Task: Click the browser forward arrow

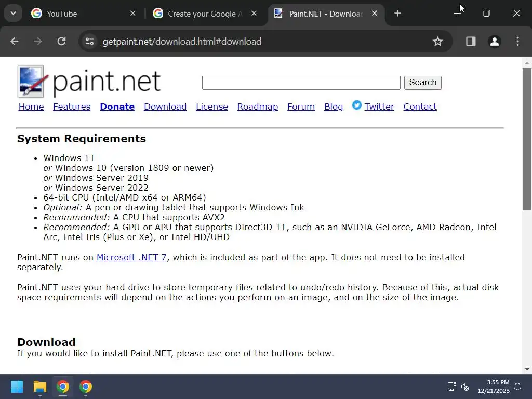Action: pos(37,42)
